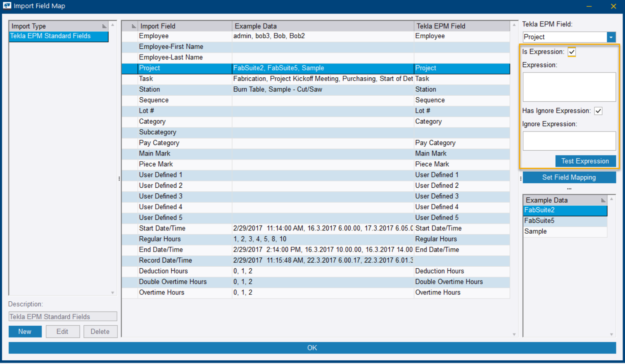The width and height of the screenshot is (625, 364).
Task: Select the Start Date/Time import field
Action: pyautogui.click(x=316, y=228)
